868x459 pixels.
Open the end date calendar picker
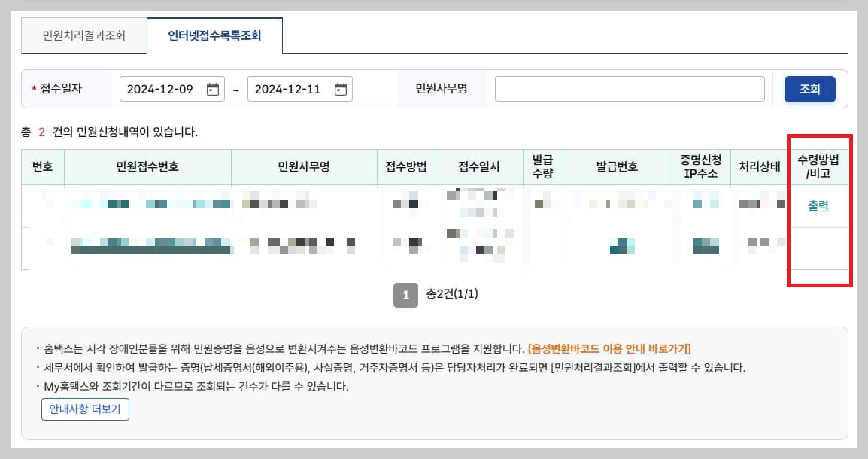341,88
